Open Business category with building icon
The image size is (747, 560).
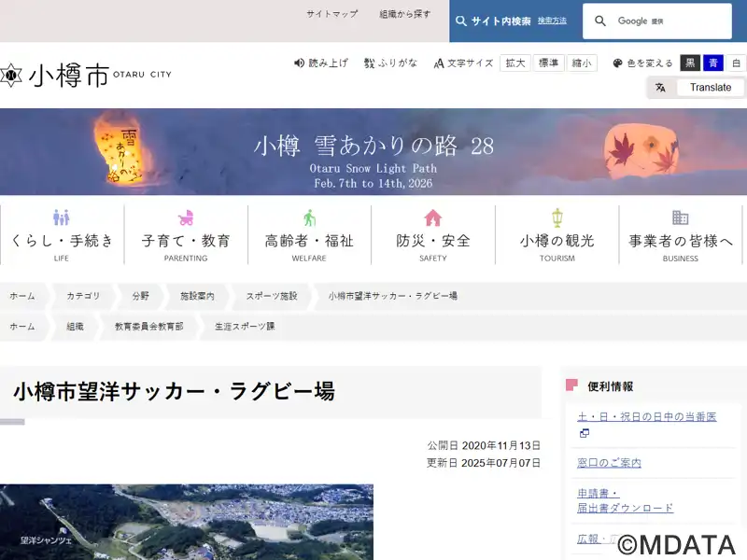coord(680,217)
